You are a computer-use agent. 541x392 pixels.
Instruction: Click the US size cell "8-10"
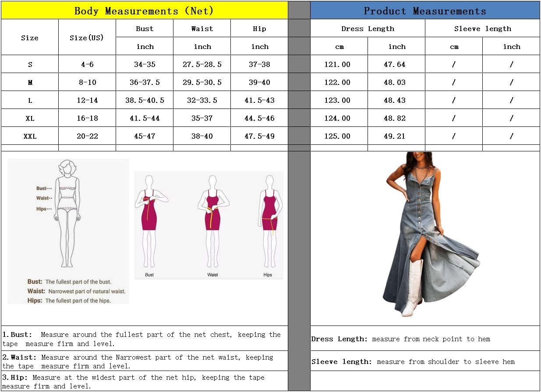87,82
